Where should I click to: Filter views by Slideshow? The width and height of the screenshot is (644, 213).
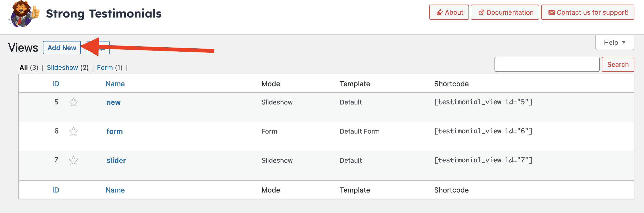(x=62, y=68)
